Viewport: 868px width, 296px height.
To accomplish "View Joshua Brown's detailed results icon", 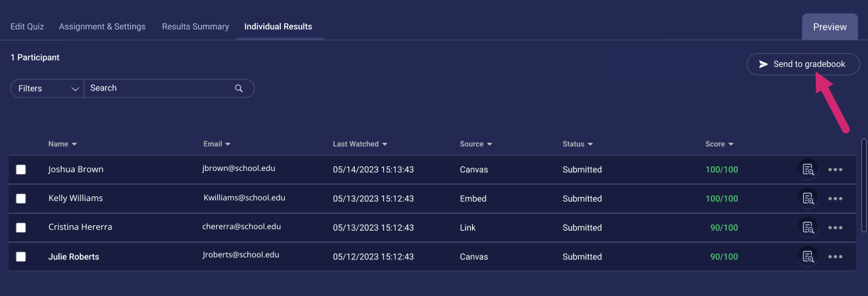I will coord(808,170).
